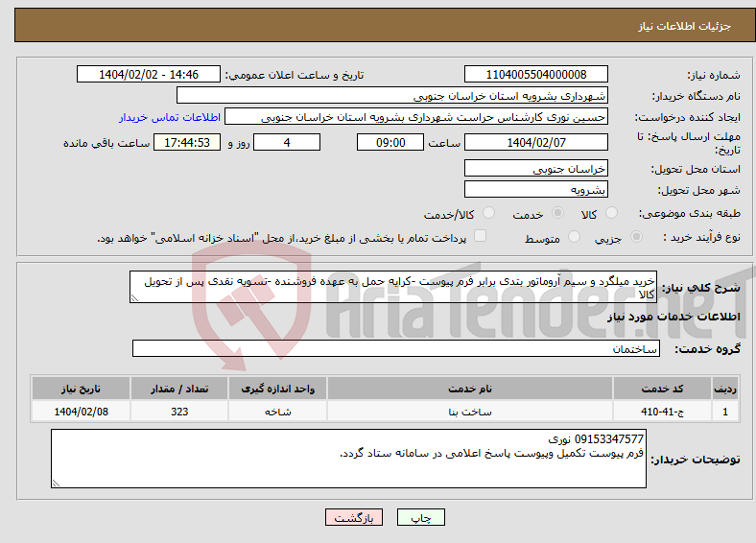Click the واحد اندازه گیری column header
The height and width of the screenshot is (543, 756).
click(277, 389)
